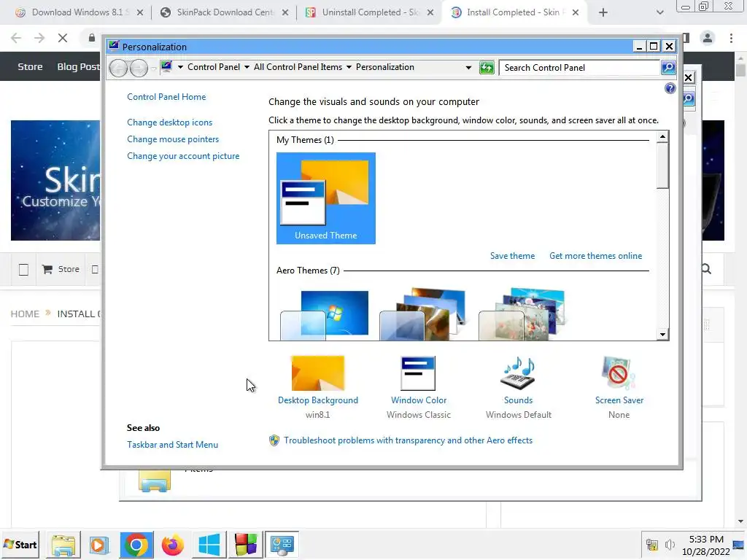Viewport: 747px width, 560px height.
Task: Click in Search Control Panel field
Action: tap(579, 68)
